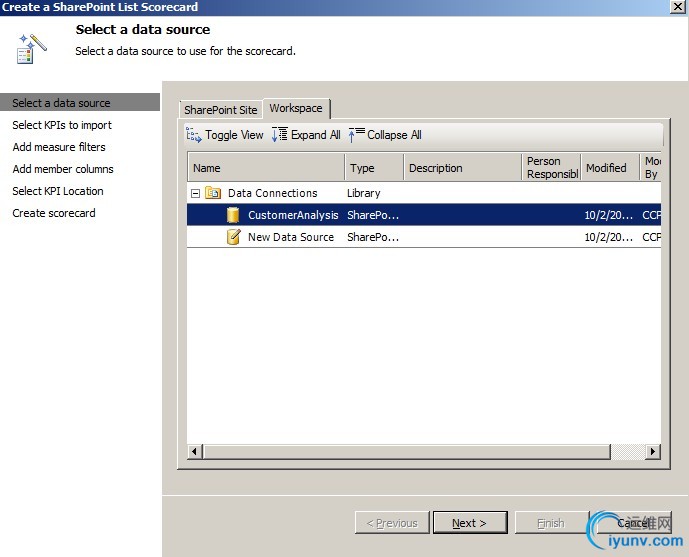689x557 pixels.
Task: Click the horizontal scrollbar left arrow
Action: (194, 451)
